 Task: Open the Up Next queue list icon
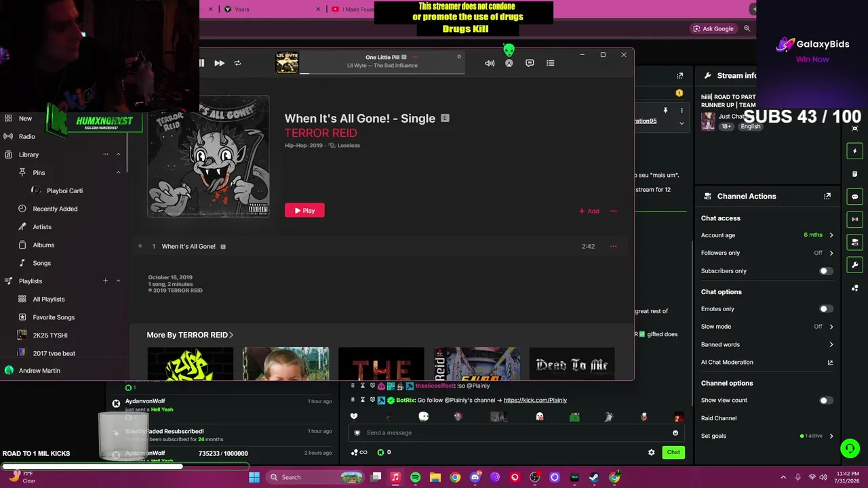click(x=550, y=63)
